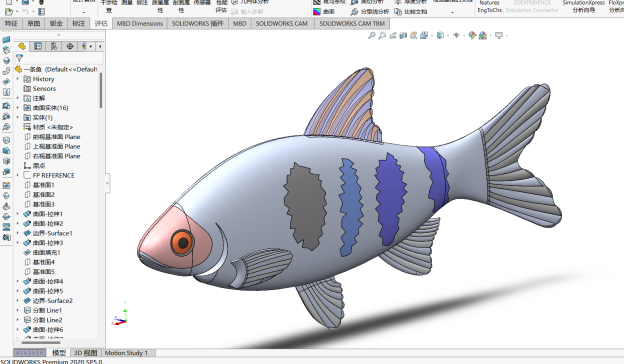Open the Display Style cube icon
This screenshot has height=364, width=624.
pyautogui.click(x=440, y=35)
